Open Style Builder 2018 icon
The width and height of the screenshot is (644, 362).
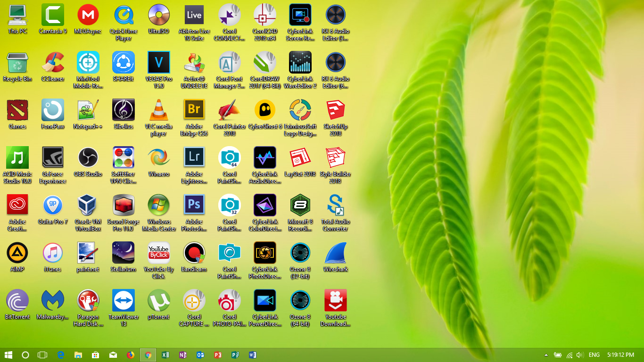[336, 157]
